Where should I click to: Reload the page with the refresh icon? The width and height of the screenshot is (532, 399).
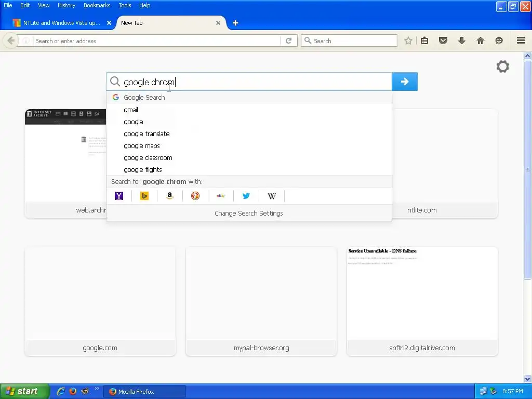pos(289,41)
